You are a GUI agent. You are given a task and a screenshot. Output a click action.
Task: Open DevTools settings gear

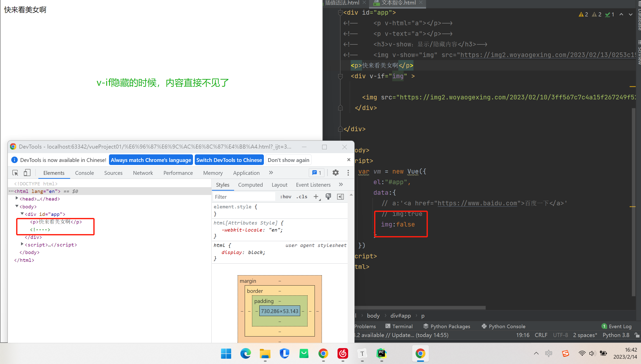pos(336,173)
